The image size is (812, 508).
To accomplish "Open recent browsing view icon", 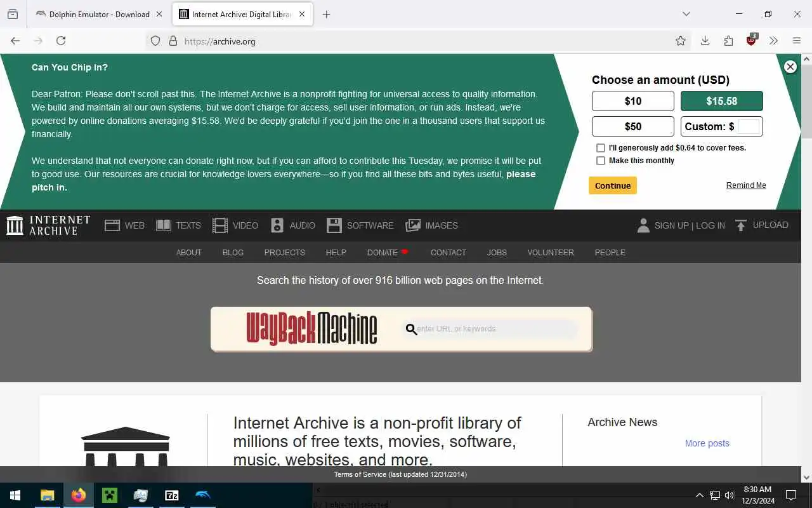I will [13, 14].
